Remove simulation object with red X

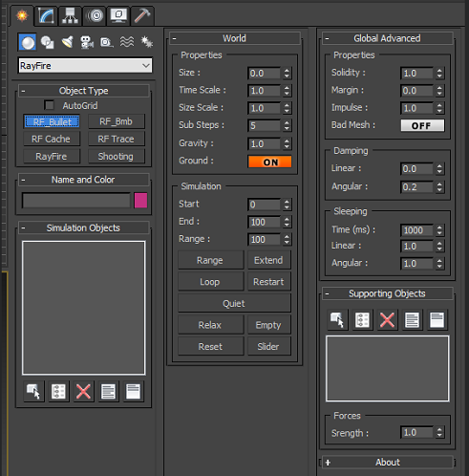click(x=83, y=391)
